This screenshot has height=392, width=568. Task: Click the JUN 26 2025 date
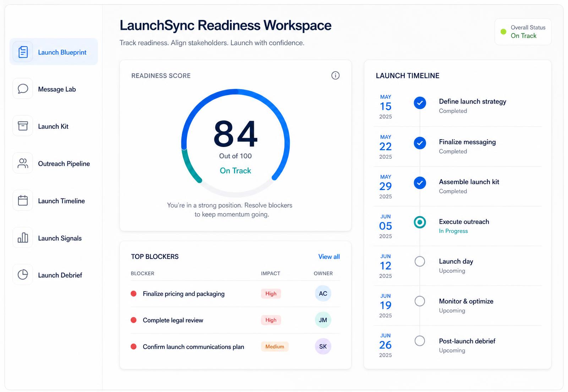coord(386,345)
